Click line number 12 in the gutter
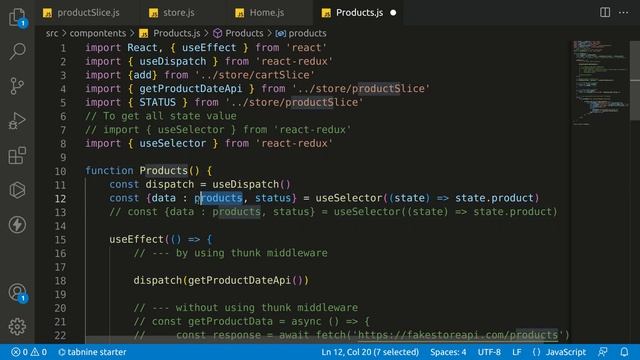The height and width of the screenshot is (360, 640). coord(60,198)
